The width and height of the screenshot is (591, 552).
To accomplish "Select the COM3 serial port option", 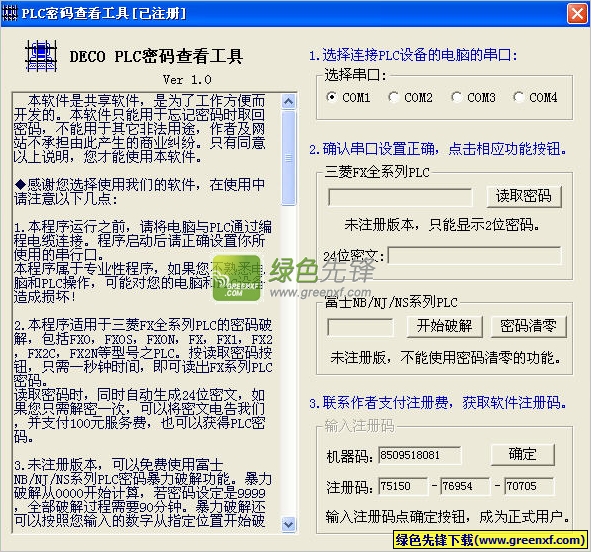I will point(473,97).
